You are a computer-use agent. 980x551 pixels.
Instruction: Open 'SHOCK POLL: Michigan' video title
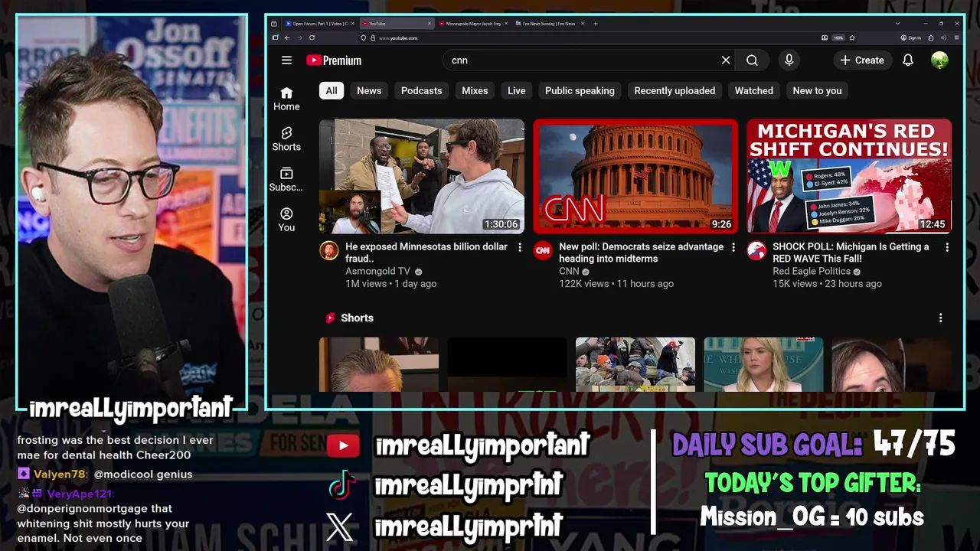851,253
